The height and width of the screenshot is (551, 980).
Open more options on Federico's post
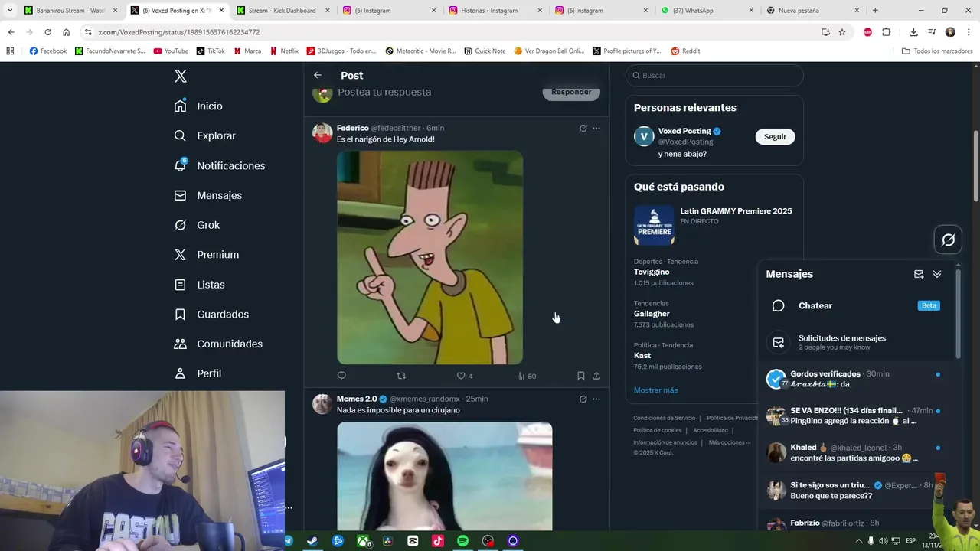[596, 128]
